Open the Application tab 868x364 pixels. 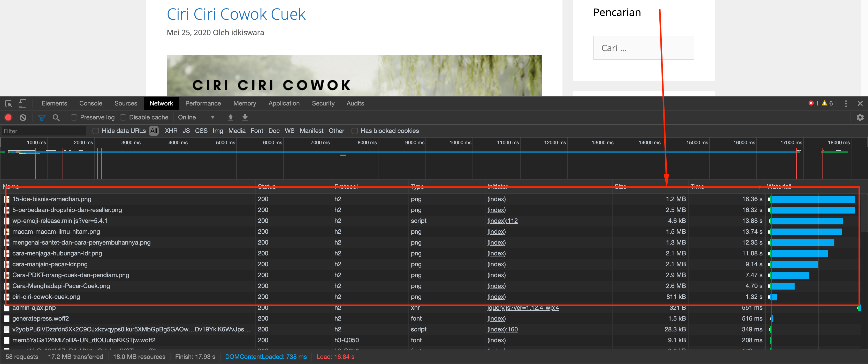284,103
